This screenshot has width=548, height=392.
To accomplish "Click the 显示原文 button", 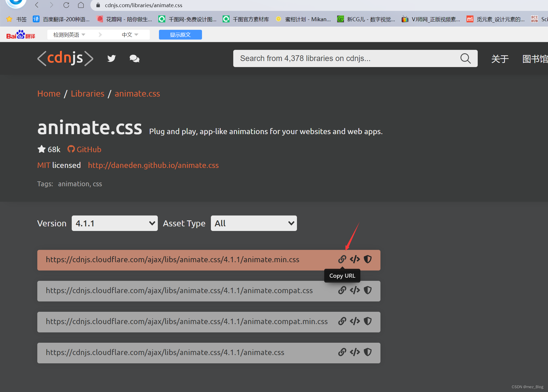I will pos(180,35).
